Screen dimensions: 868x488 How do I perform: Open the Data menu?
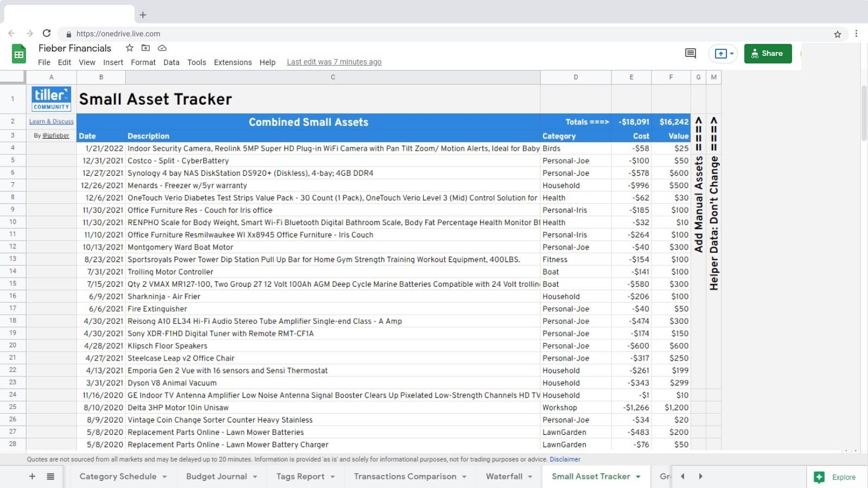171,62
